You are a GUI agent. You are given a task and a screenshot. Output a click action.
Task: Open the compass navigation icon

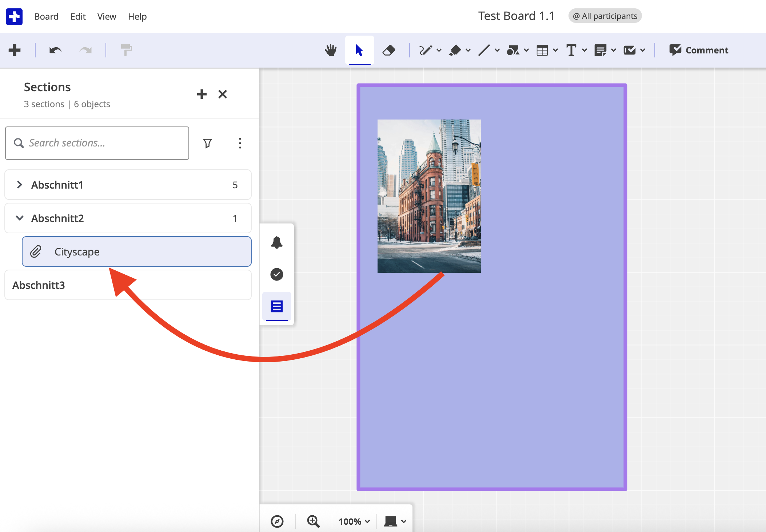tap(277, 521)
